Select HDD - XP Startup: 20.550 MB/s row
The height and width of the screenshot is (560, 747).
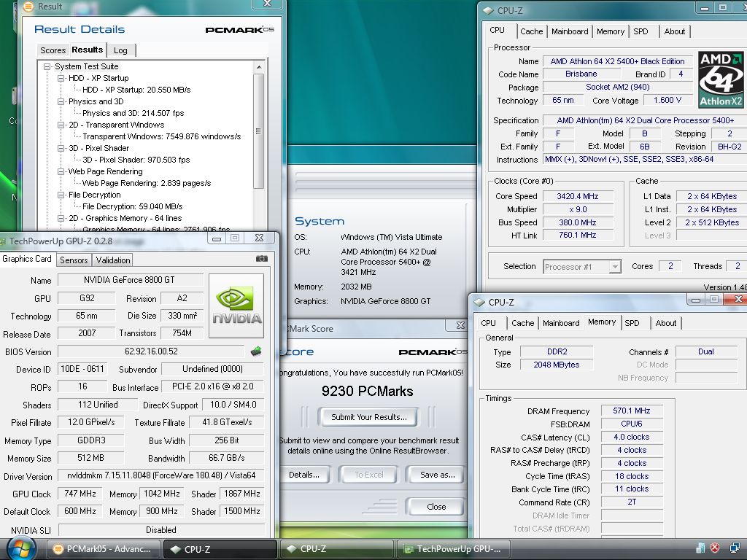coord(136,90)
